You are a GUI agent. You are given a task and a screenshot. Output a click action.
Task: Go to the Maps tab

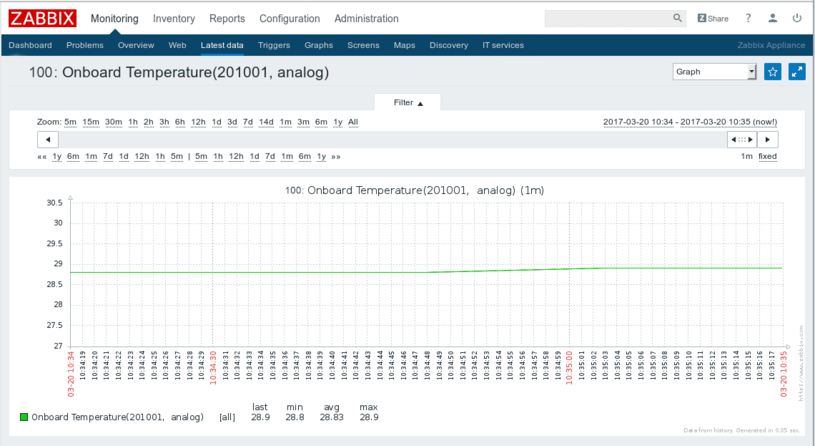click(x=404, y=45)
